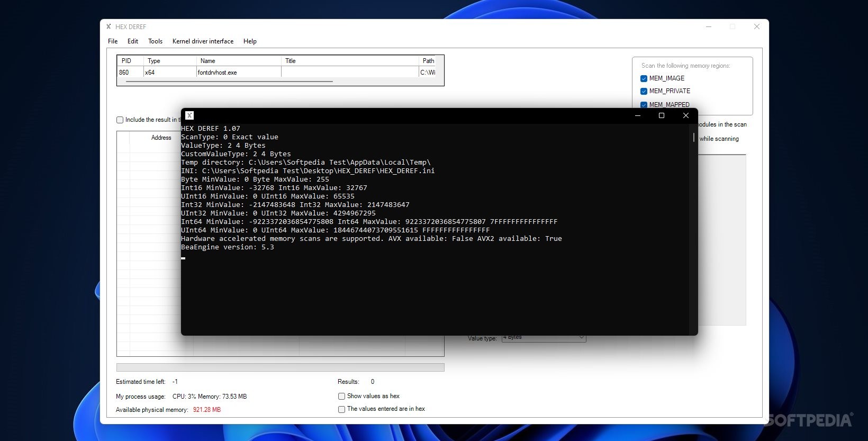The height and width of the screenshot is (441, 868).
Task: Click the Scan the following memory regions label
Action: (x=686, y=66)
